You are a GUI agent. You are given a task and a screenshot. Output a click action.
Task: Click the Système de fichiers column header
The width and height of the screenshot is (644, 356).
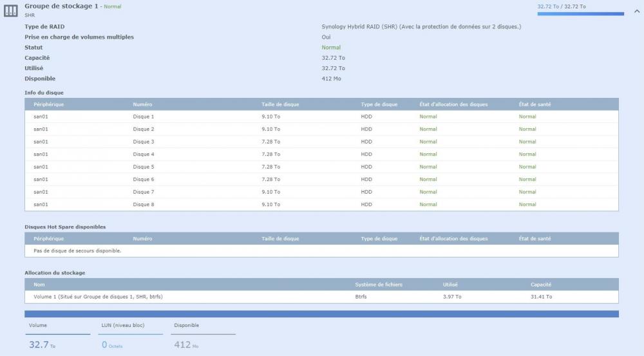click(x=379, y=285)
